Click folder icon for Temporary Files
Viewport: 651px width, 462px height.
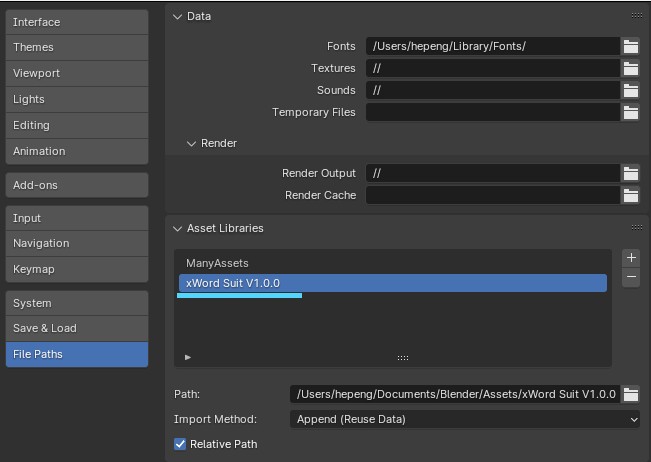631,112
